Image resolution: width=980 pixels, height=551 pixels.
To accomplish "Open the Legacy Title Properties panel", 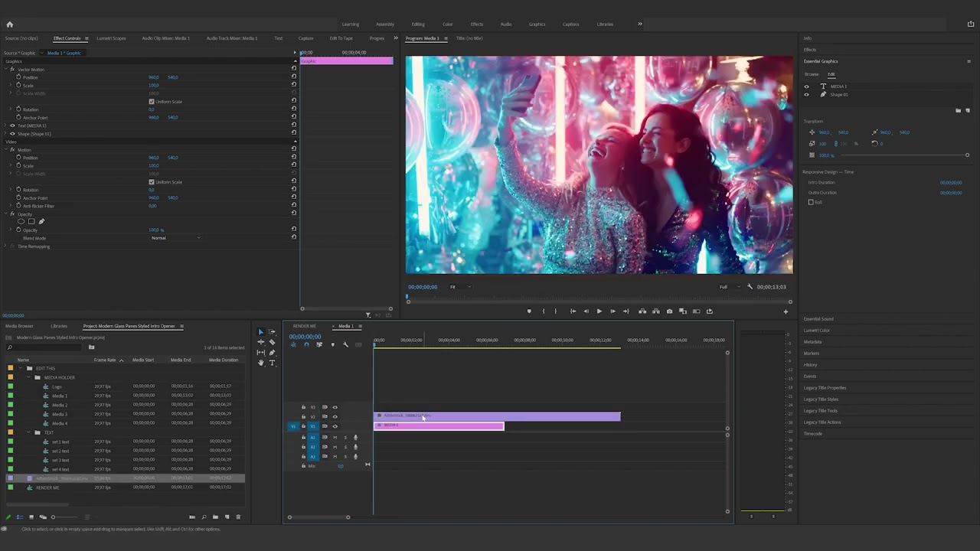I will tap(825, 388).
